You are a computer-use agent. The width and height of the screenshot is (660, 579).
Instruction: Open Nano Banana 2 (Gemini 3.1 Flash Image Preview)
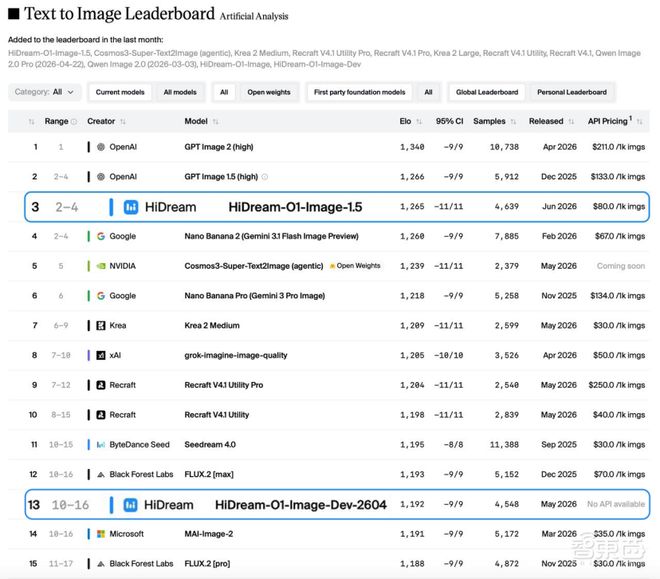click(271, 236)
